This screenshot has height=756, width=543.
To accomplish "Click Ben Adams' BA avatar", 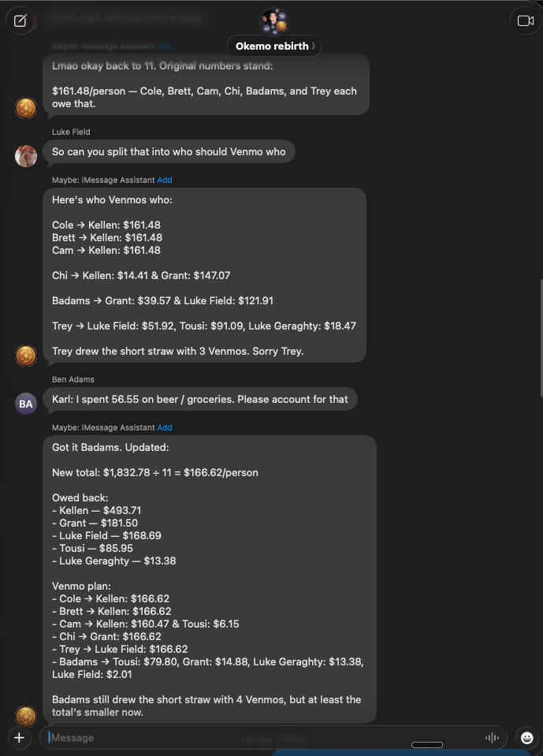I will click(26, 403).
